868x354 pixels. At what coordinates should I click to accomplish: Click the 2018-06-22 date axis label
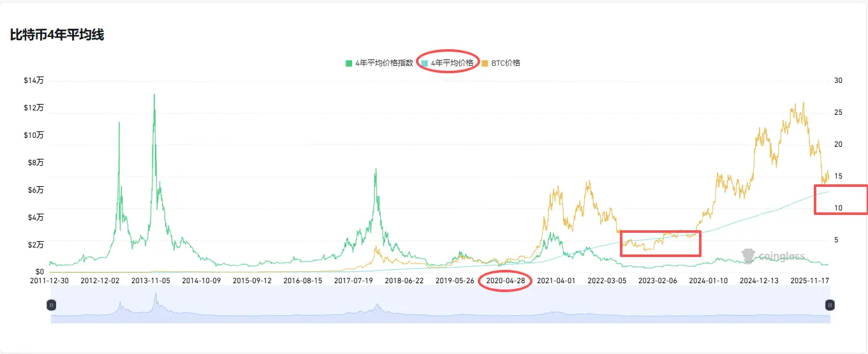pos(404,280)
